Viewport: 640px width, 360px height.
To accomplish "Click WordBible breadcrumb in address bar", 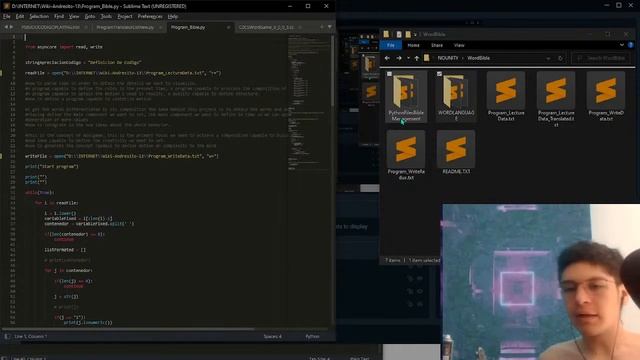I will tap(478, 58).
